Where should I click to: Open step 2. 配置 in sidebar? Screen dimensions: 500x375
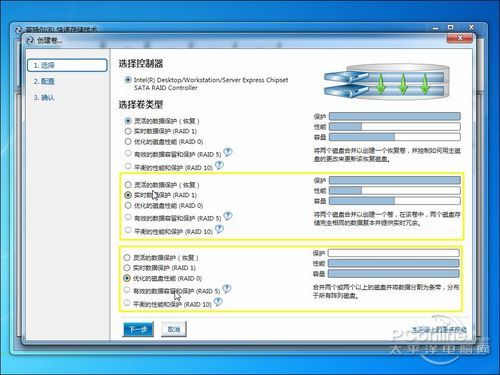click(44, 81)
